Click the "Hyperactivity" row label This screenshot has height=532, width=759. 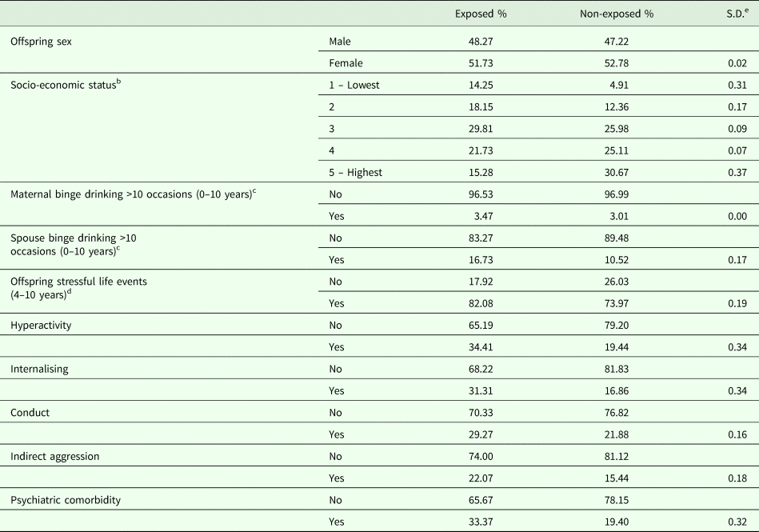point(40,326)
